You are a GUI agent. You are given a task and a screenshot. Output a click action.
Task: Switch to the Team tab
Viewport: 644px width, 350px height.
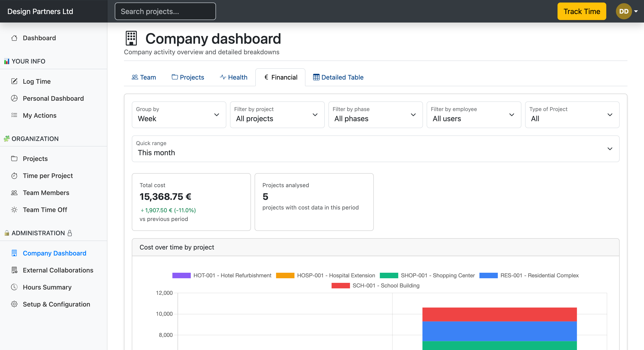(144, 77)
